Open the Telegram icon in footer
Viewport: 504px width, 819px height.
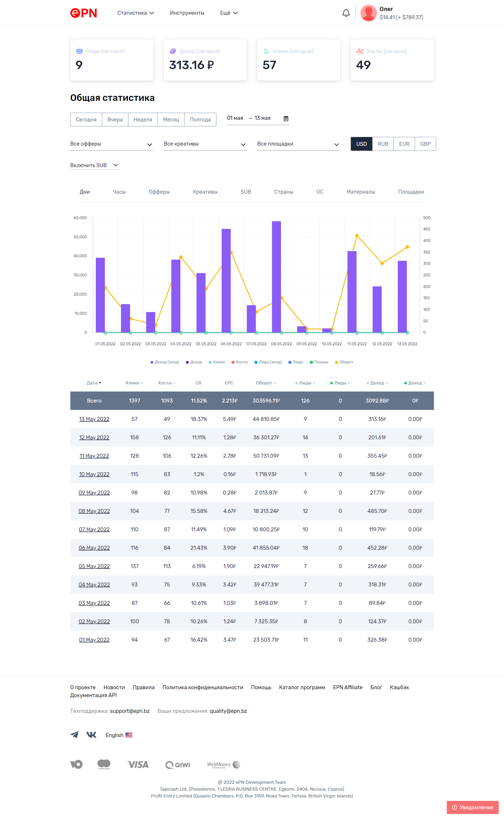coord(74,735)
